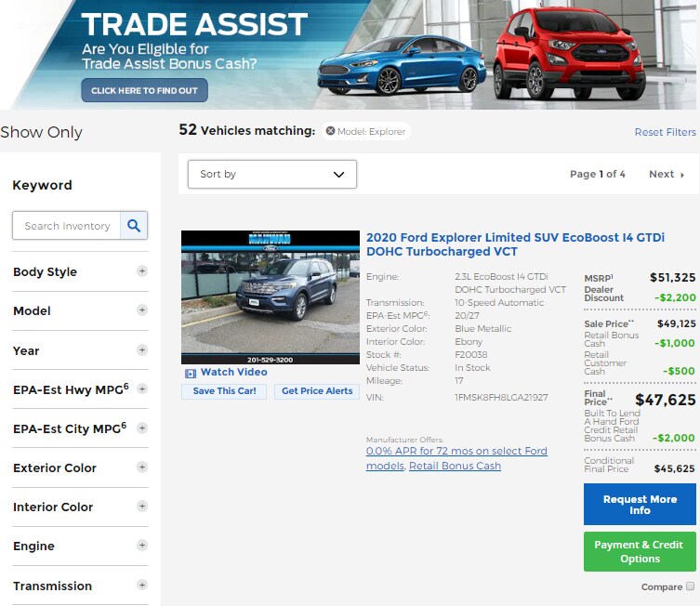Click the 'Page 1 of 4' indicator

coord(598,174)
